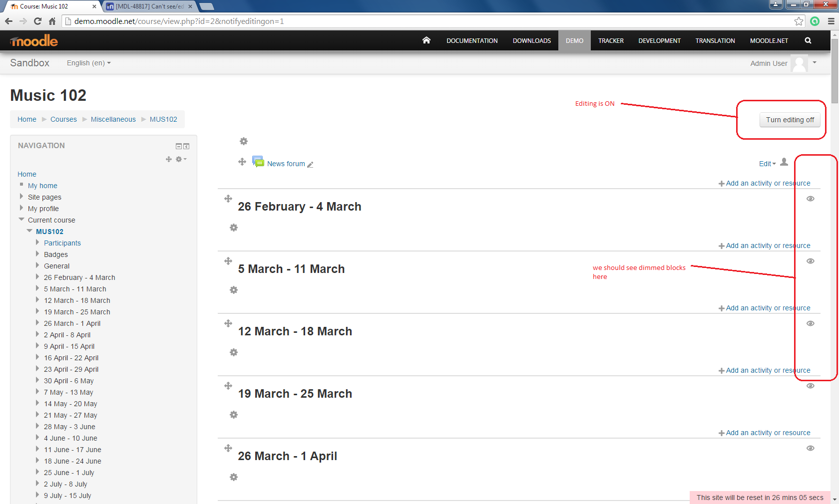
Task: Click the move icon of the Navigation block
Action: [x=169, y=159]
